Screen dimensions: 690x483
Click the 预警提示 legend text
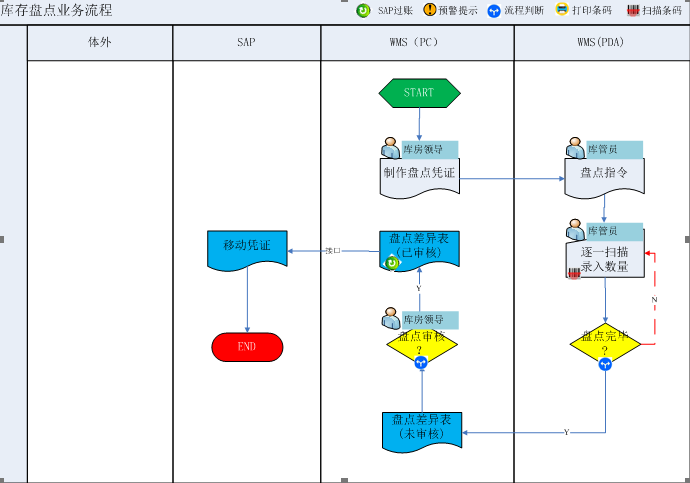458,11
